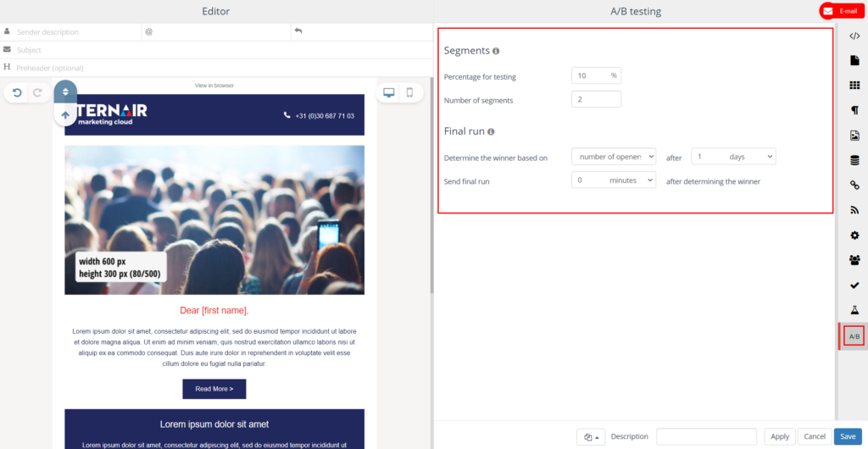Click the Subject field
The height and width of the screenshot is (449, 868).
click(216, 50)
